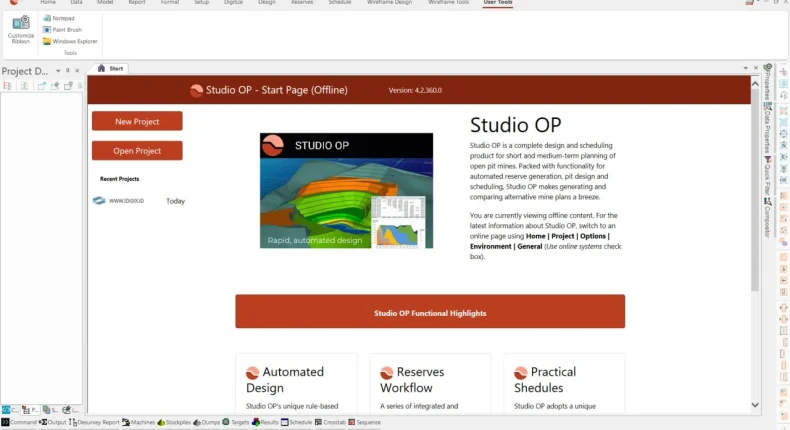Open the Results panel
Image resolution: width=790 pixels, height=430 pixels.
pyautogui.click(x=265, y=422)
